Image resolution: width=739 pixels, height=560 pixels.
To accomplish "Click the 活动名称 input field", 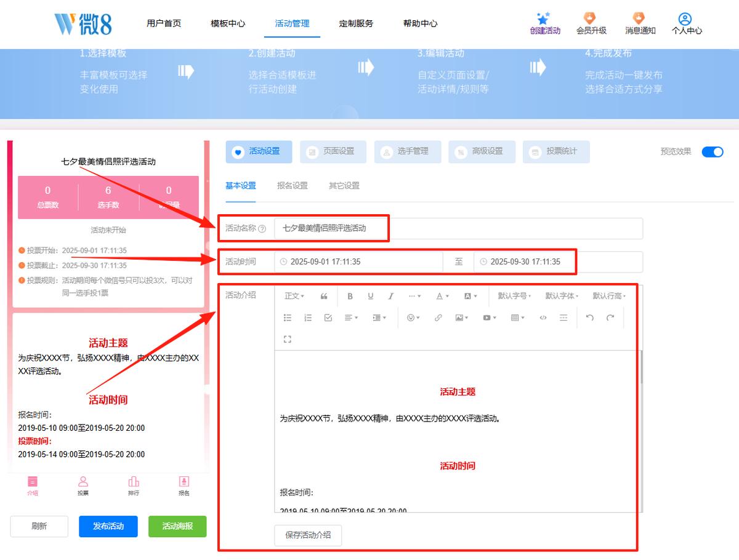I will click(458, 228).
